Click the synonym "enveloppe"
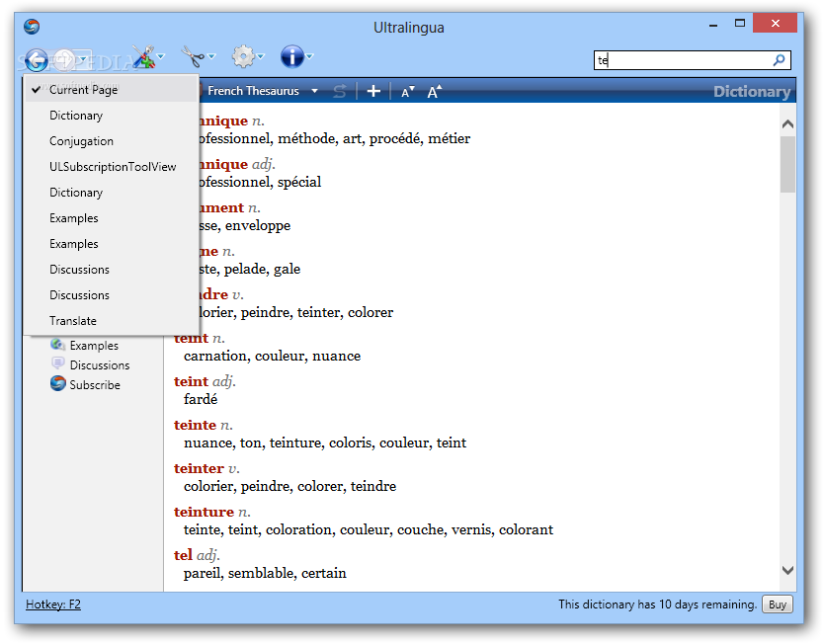 tap(258, 226)
